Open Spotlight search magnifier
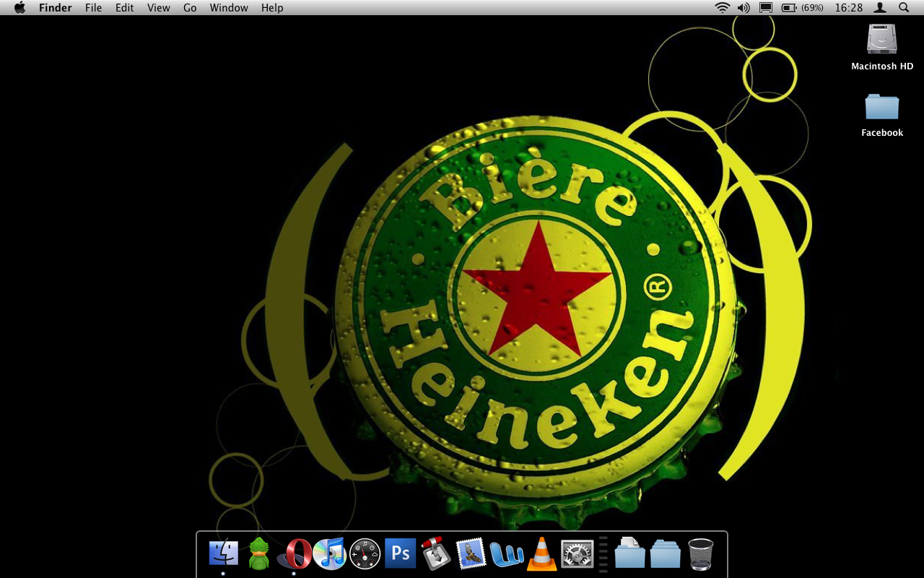The height and width of the screenshot is (578, 924). [904, 7]
